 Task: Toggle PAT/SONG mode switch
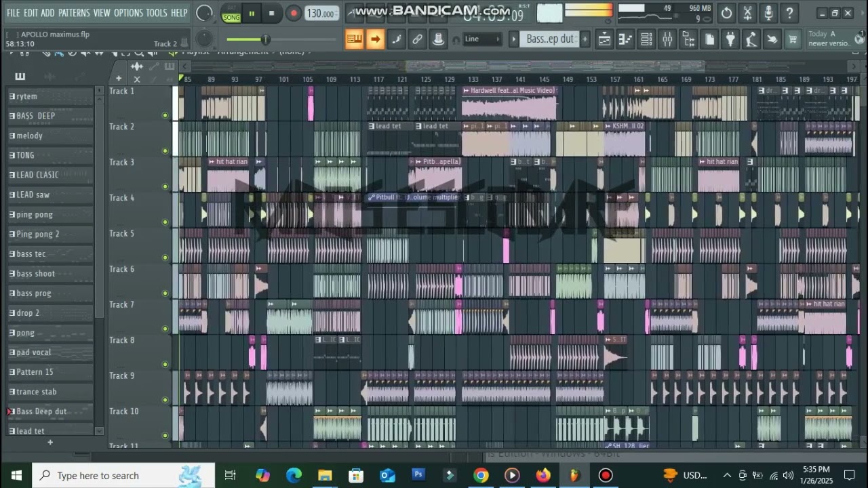coord(231,14)
